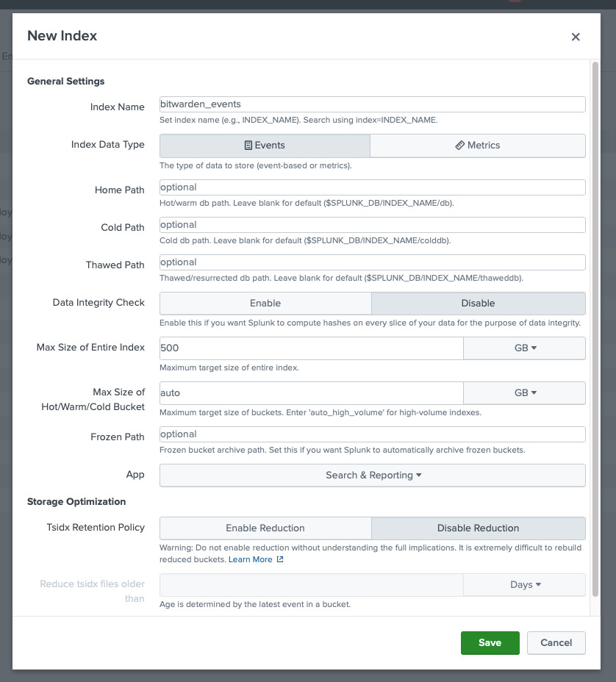Select Events index data type
The height and width of the screenshot is (682, 616).
click(265, 146)
